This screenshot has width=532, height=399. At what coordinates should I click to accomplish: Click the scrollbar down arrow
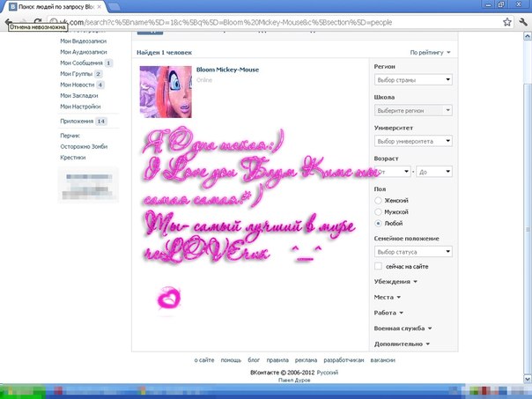528,379
